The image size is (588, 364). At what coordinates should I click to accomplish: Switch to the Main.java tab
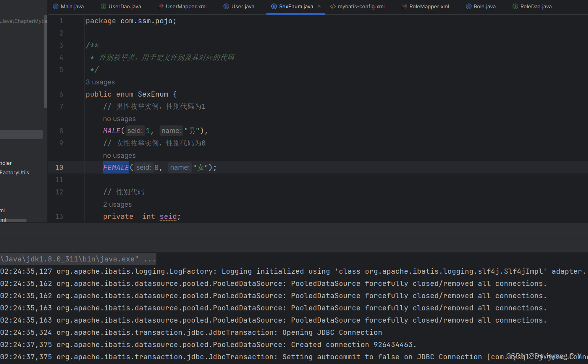pos(68,7)
